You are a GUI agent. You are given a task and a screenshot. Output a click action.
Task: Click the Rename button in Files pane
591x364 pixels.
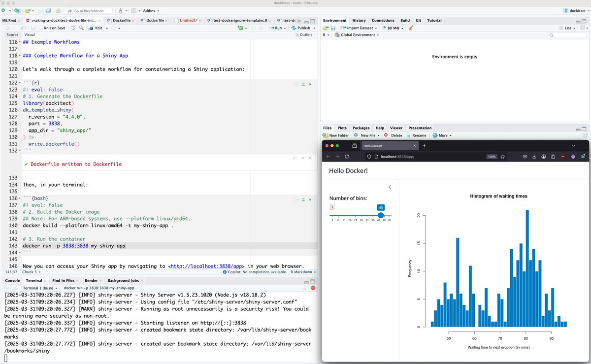(x=416, y=135)
